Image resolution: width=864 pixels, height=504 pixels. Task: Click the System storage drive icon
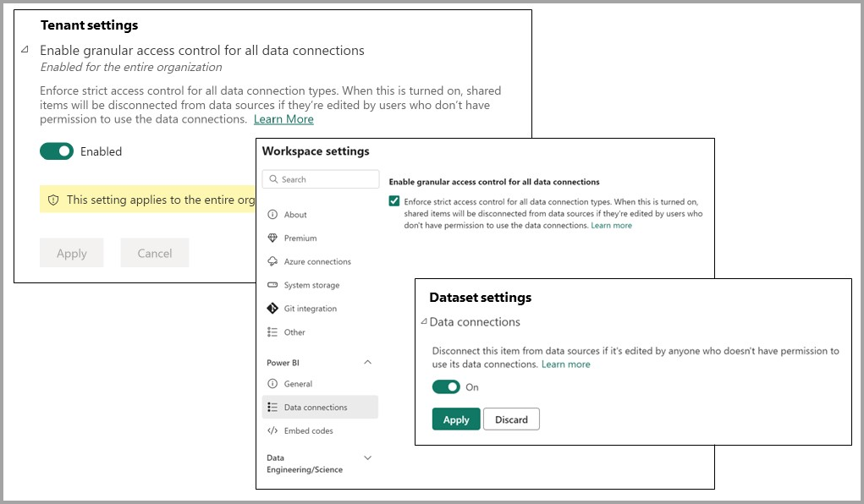point(272,286)
